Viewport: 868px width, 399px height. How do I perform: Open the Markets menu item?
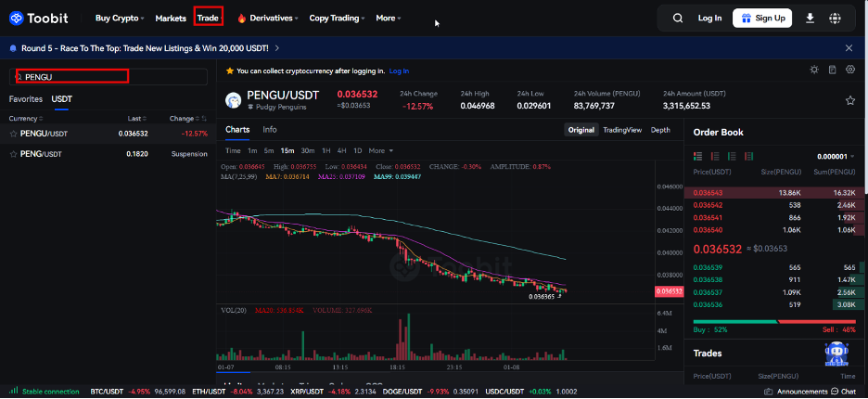coord(171,19)
